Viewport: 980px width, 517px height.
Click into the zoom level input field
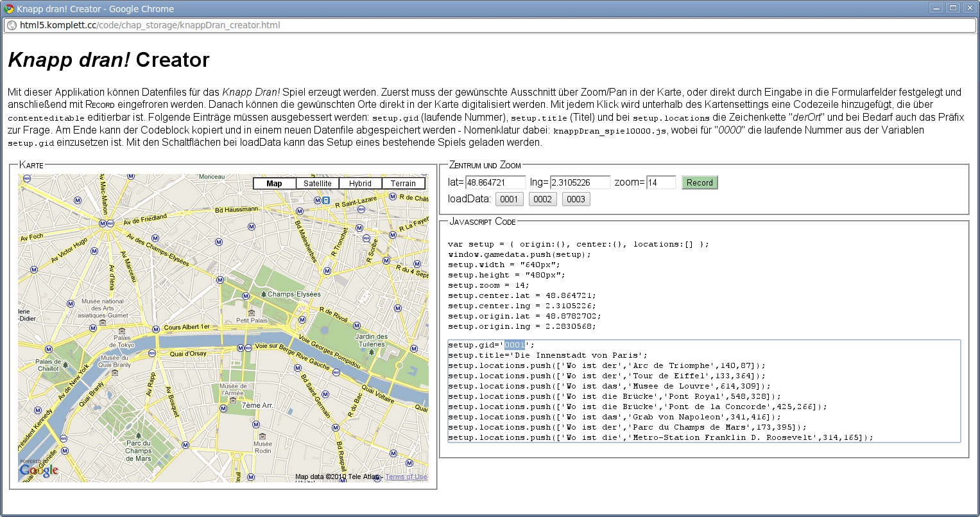(660, 182)
